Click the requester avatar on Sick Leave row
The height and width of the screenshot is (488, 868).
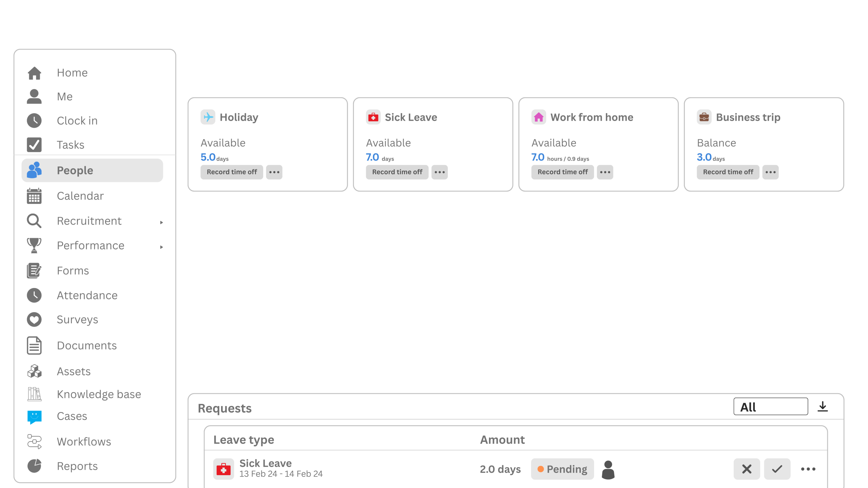tap(608, 470)
